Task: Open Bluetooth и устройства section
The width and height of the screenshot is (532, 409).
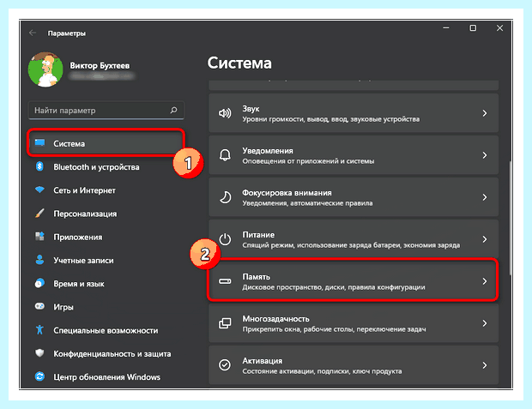Action: (x=96, y=167)
